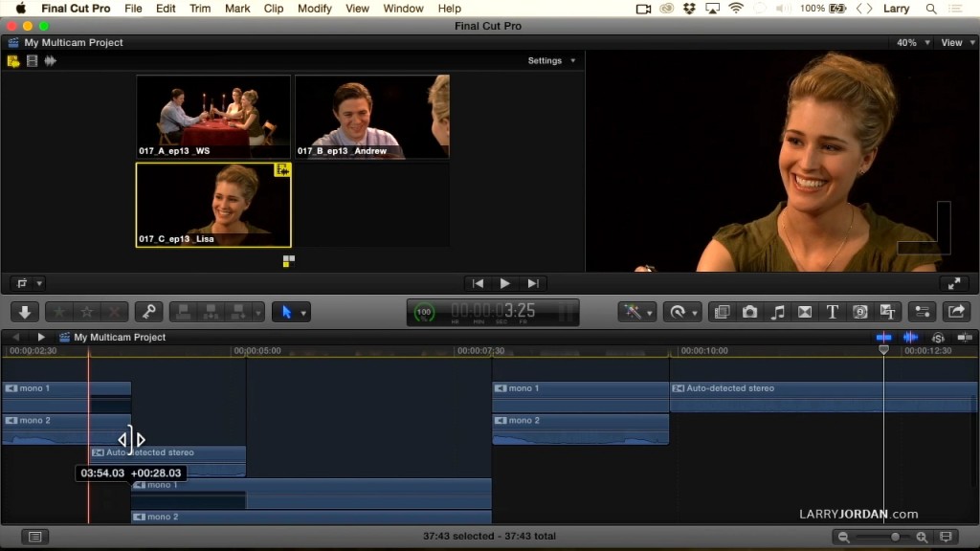Screen dimensions: 980x551
Task: Open the Photos browser camera icon
Action: (750, 312)
